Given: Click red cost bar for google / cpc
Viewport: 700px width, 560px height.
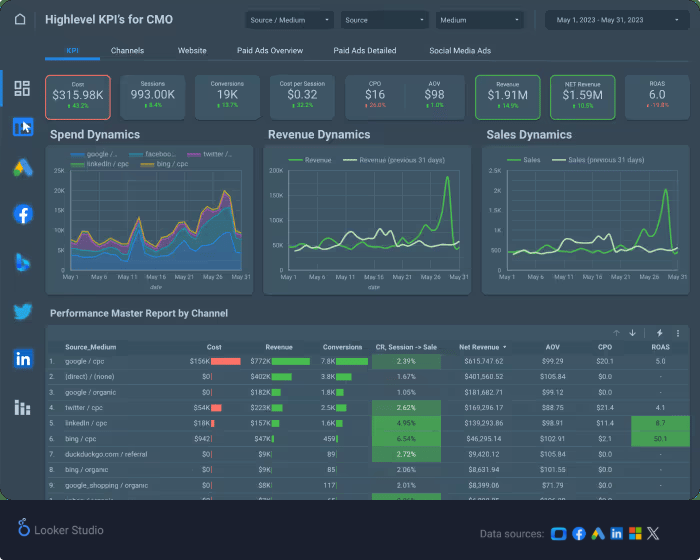Looking at the screenshot, I should [225, 361].
